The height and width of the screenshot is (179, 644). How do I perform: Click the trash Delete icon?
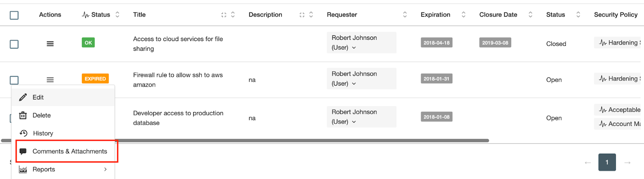23,115
